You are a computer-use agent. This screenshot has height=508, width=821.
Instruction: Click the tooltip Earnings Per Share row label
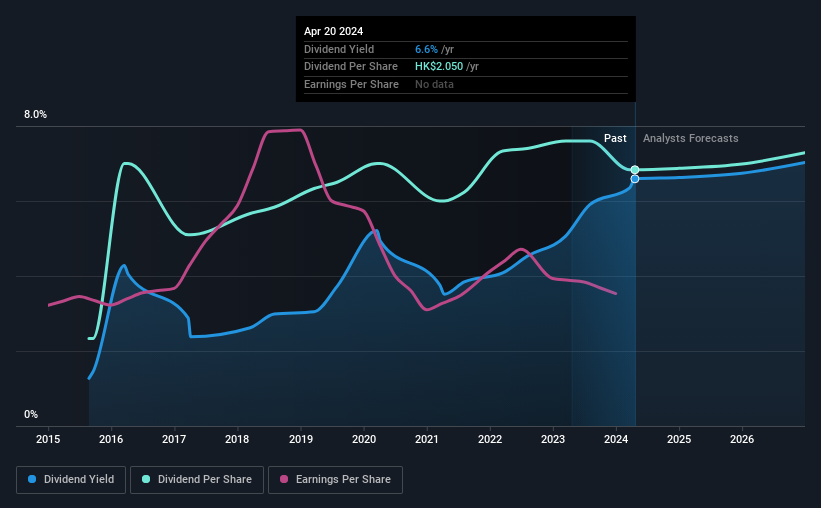tap(351, 84)
